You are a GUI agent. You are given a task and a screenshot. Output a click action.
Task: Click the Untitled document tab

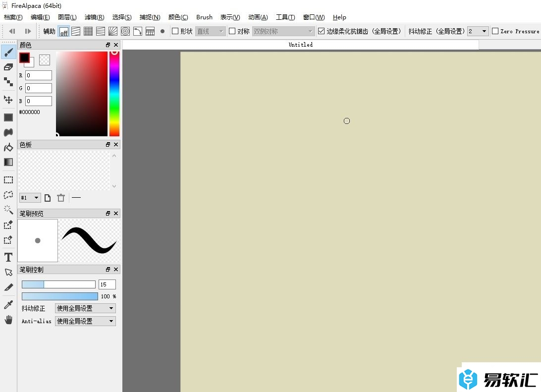300,45
